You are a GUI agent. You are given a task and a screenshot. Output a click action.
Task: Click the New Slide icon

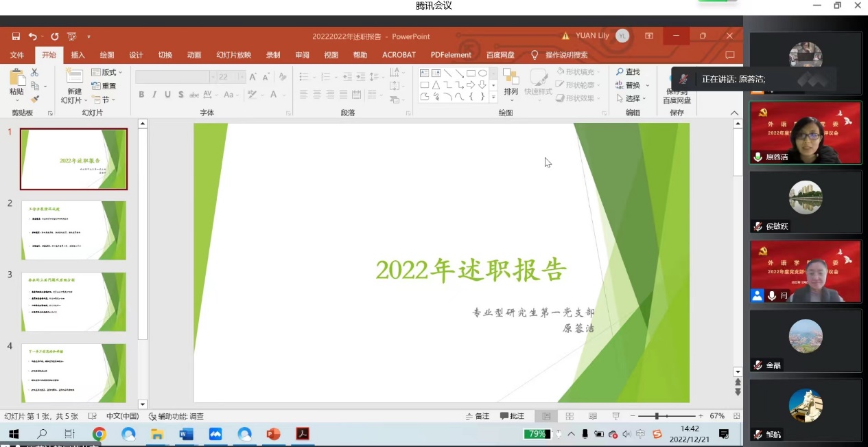pyautogui.click(x=74, y=78)
